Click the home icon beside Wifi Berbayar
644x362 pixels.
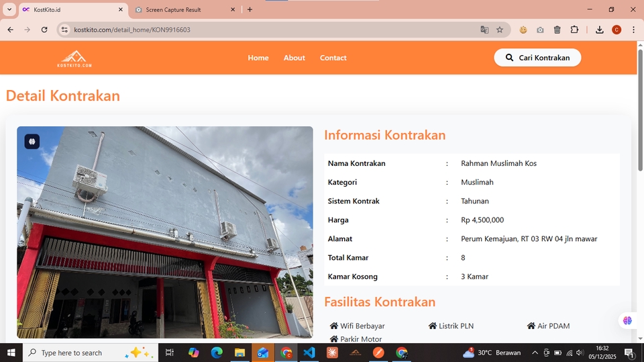tap(334, 326)
